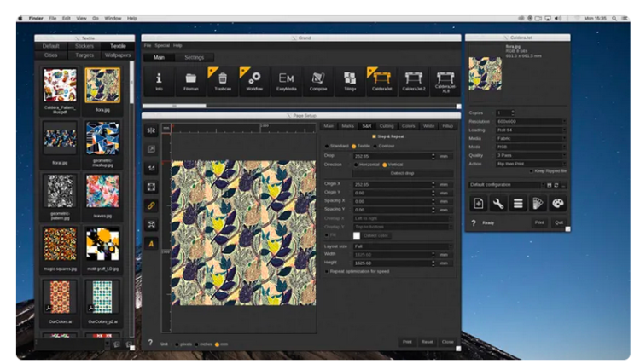Click the Close button in Page Setup
640x364 pixels.
click(x=447, y=342)
